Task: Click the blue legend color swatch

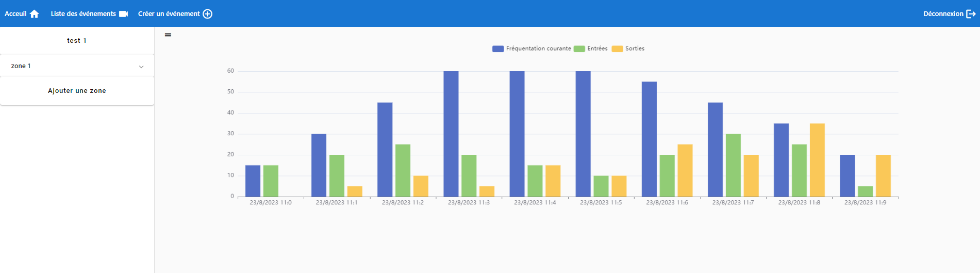Action: coord(498,49)
